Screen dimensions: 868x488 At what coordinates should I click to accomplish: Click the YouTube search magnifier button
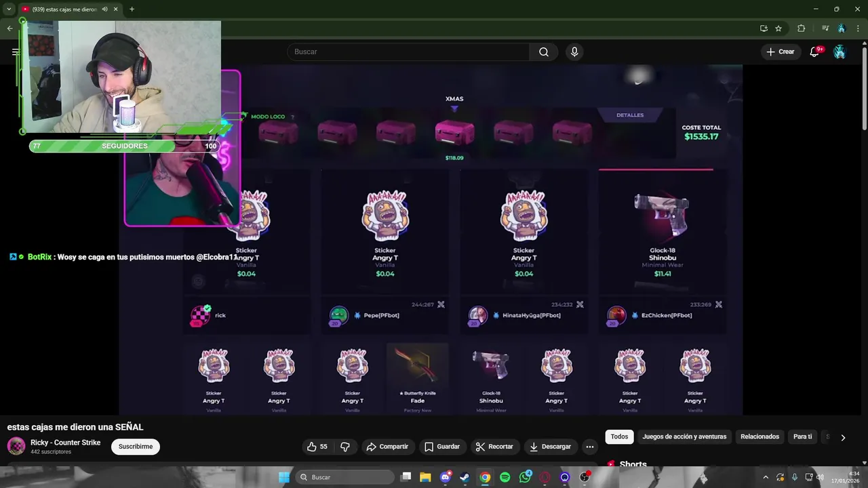pos(544,52)
